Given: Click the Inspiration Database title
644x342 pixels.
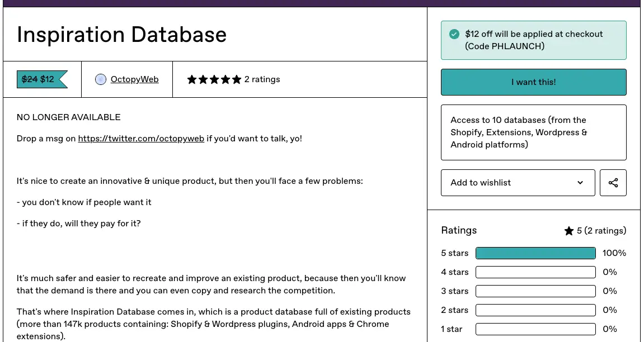Looking at the screenshot, I should coord(121,35).
